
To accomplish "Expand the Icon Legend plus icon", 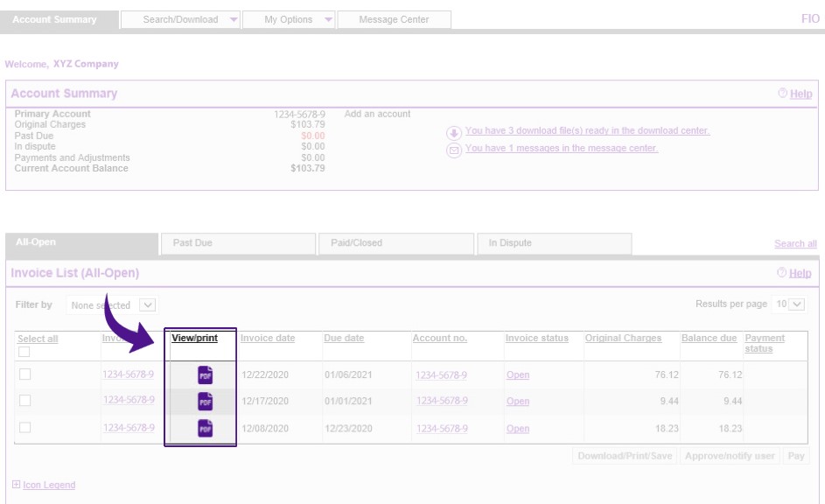I will coord(16,485).
